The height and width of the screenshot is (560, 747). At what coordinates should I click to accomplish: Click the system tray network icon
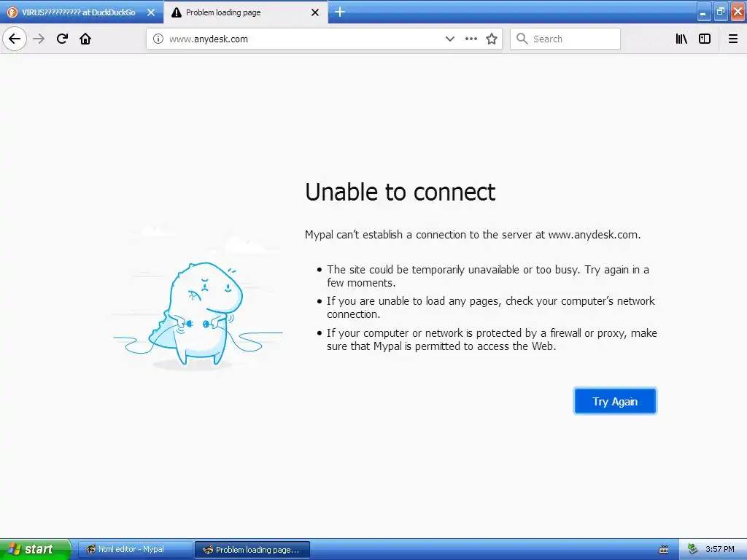tap(692, 550)
